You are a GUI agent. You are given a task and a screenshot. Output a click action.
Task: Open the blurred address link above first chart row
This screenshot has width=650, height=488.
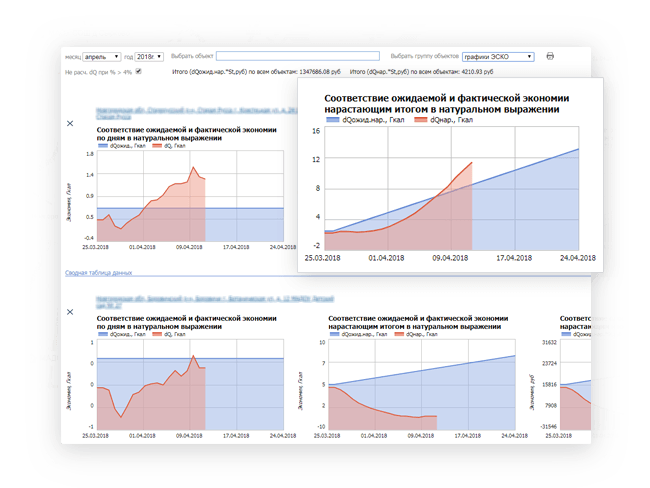(x=196, y=112)
